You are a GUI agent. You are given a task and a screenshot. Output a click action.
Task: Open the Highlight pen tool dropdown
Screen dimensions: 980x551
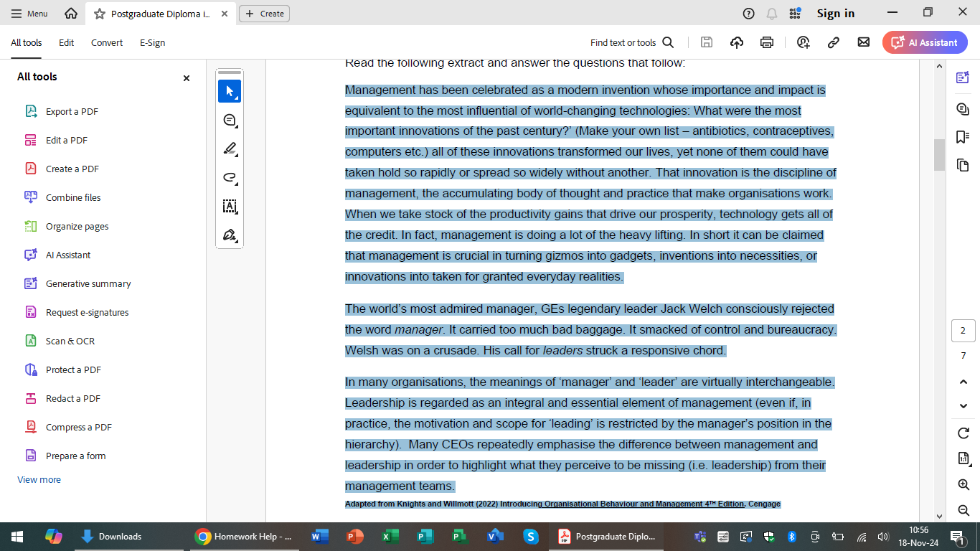[x=230, y=149]
